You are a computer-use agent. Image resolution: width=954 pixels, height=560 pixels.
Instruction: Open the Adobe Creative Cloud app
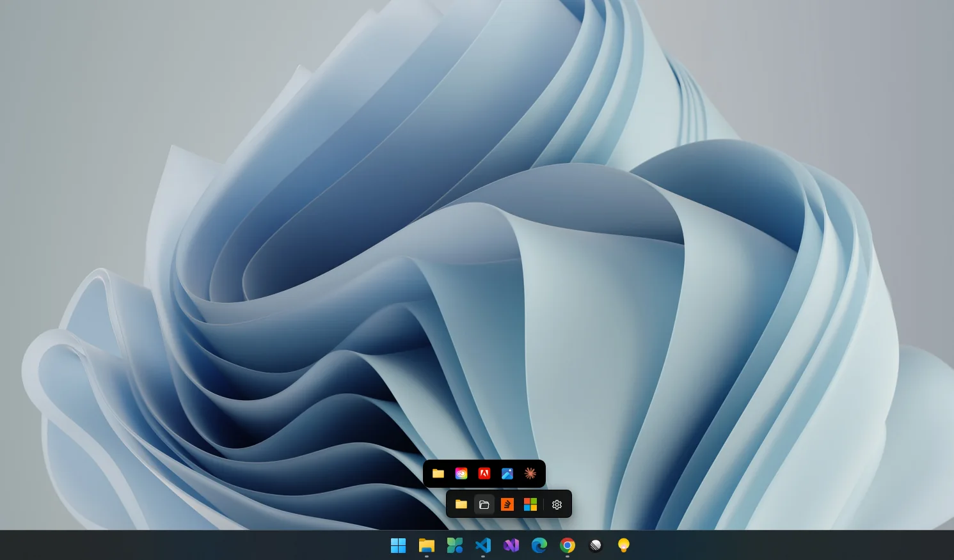point(461,474)
